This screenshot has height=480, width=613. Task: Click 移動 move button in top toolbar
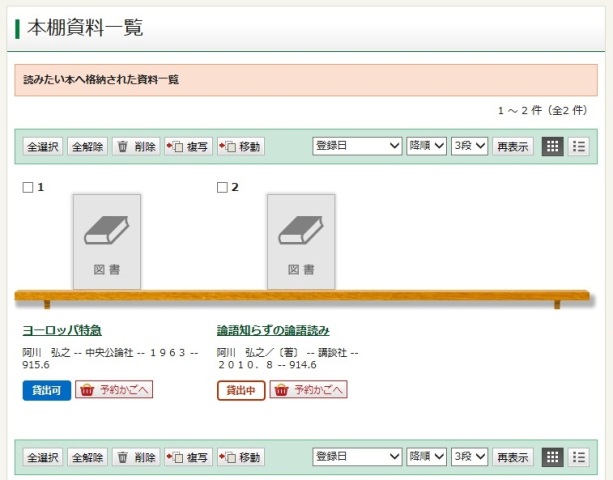241,147
